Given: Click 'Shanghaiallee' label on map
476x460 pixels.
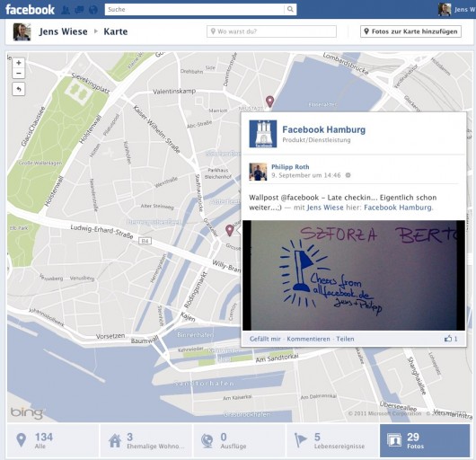Looking at the screenshot, I should pos(417,376).
